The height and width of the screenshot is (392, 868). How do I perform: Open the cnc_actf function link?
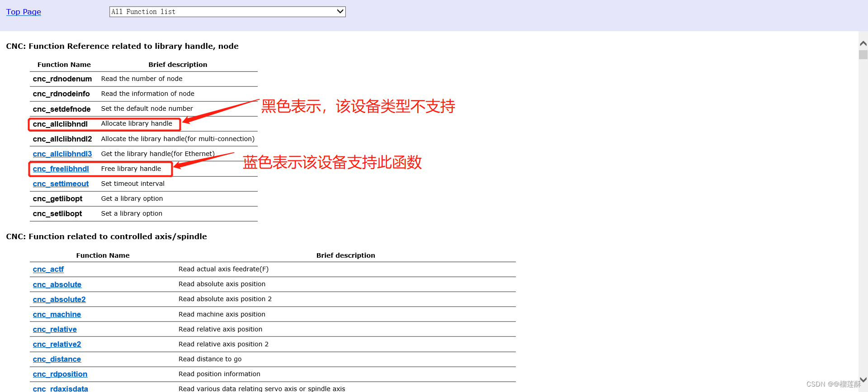click(48, 269)
